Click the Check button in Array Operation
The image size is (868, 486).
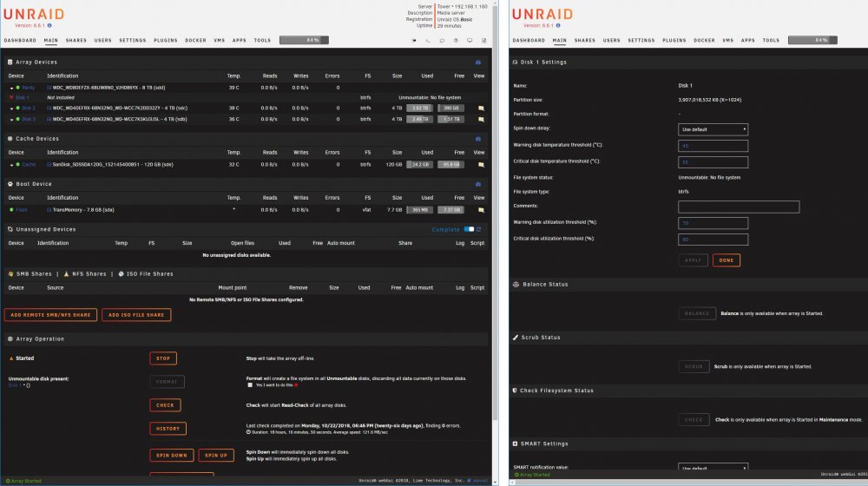(x=165, y=405)
